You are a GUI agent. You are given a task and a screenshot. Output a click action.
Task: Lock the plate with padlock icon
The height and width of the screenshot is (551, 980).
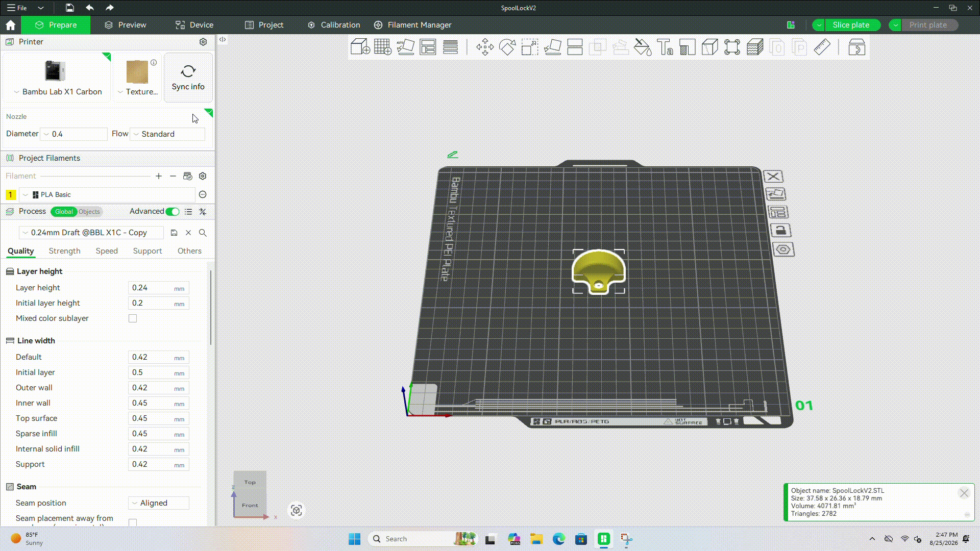point(780,231)
